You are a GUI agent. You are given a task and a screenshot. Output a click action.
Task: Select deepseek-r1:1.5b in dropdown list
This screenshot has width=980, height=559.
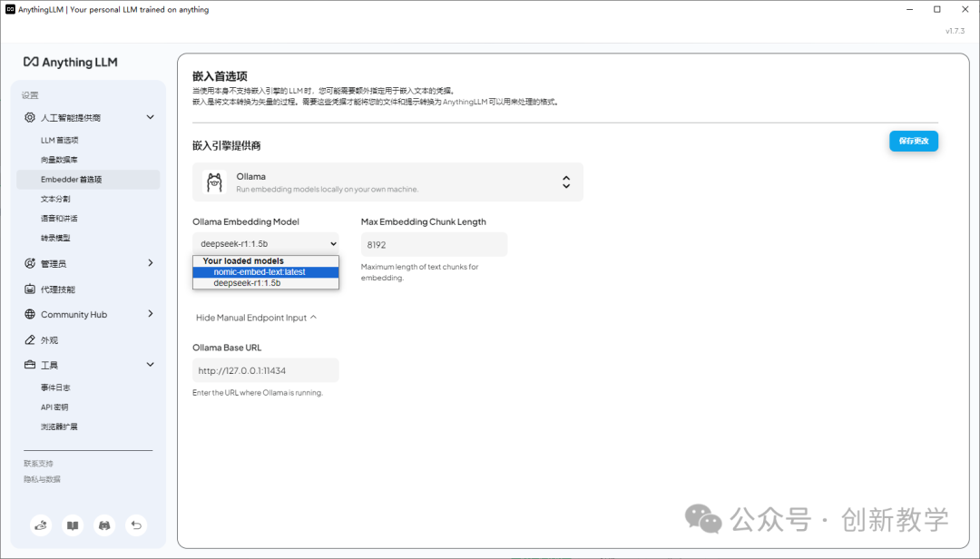[266, 282]
